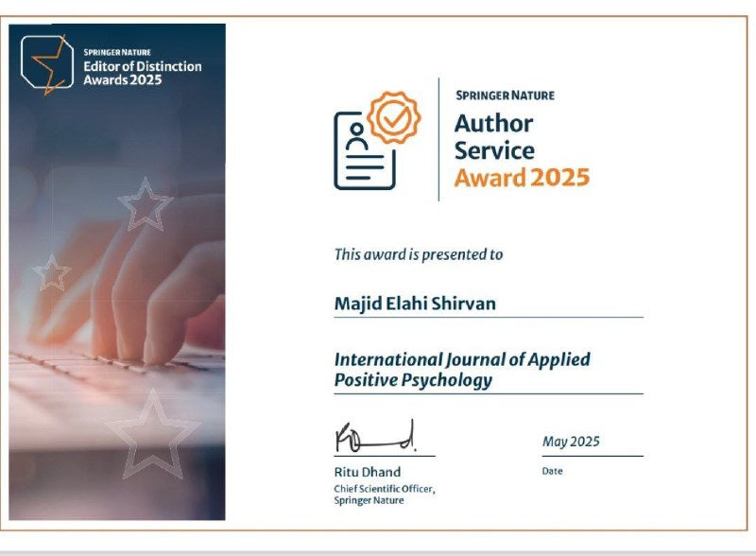Click 'International Journal of Applied Positive Psychology'
This screenshot has width=756, height=556.
[462, 370]
